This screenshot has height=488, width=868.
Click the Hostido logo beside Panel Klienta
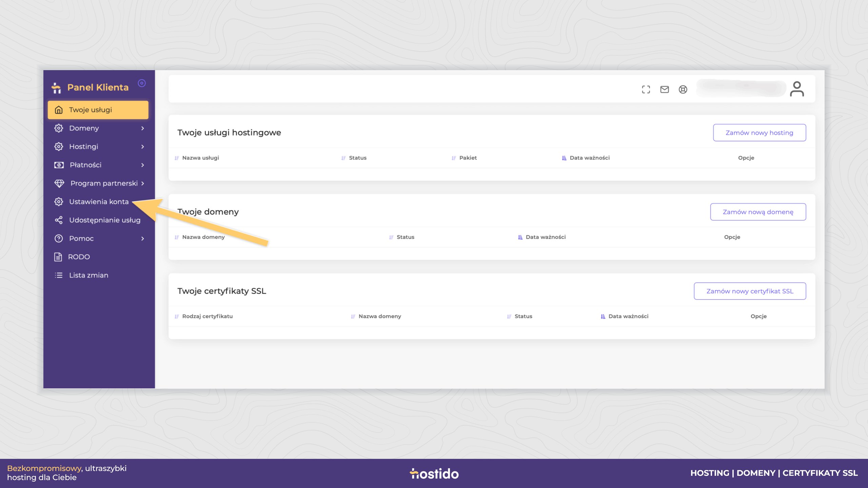tap(56, 88)
